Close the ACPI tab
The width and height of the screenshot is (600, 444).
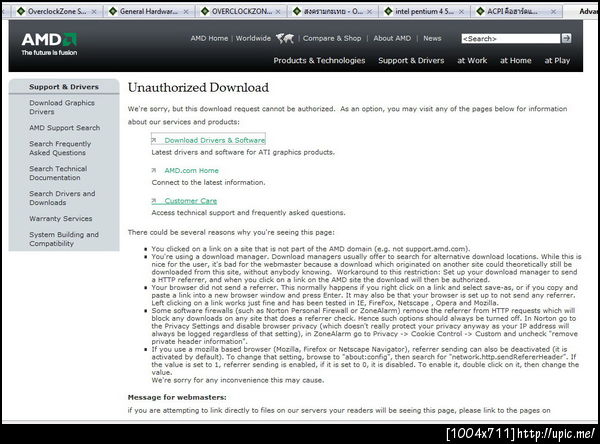[x=553, y=12]
